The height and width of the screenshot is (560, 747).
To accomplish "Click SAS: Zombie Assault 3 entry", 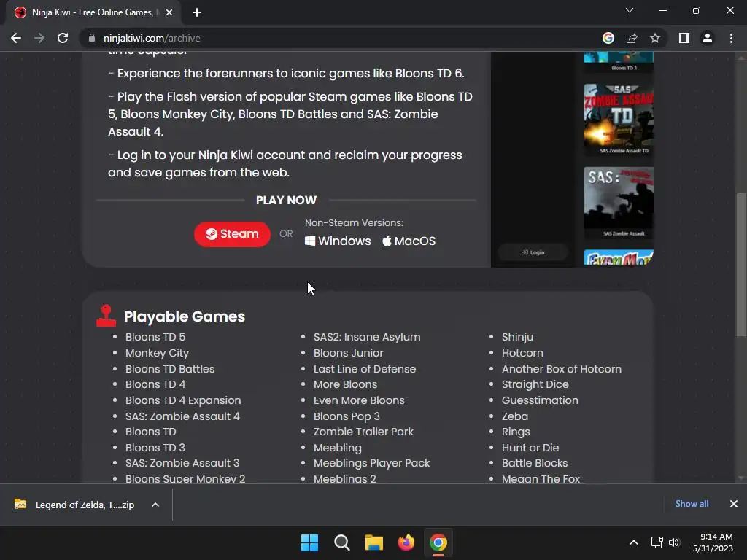I will pyautogui.click(x=182, y=463).
